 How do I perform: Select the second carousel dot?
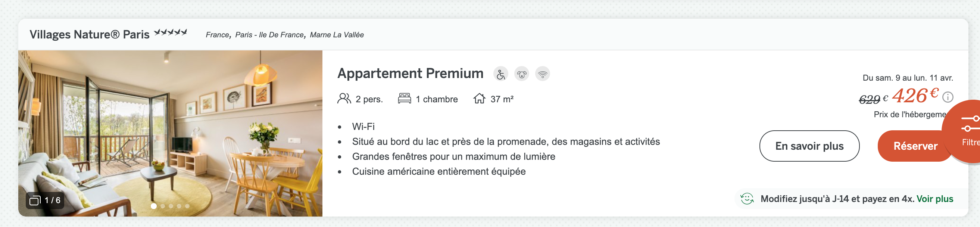[163, 206]
